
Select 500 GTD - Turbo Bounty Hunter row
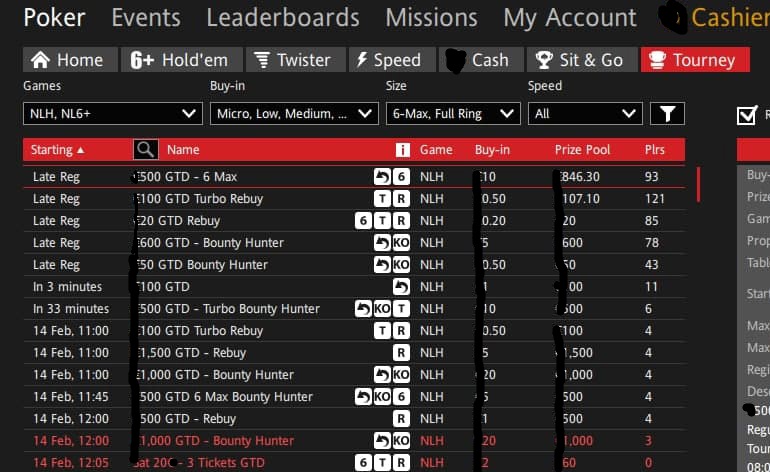pos(354,308)
